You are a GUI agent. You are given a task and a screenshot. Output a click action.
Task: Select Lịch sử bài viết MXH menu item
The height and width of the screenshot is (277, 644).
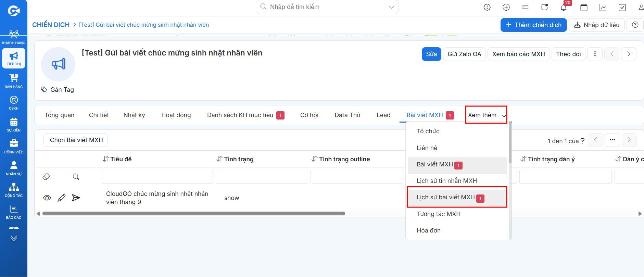pyautogui.click(x=457, y=197)
